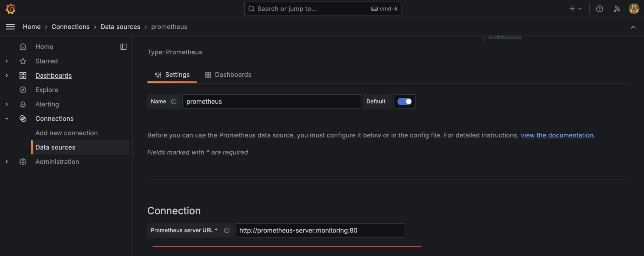Select Add new connection

pos(67,133)
